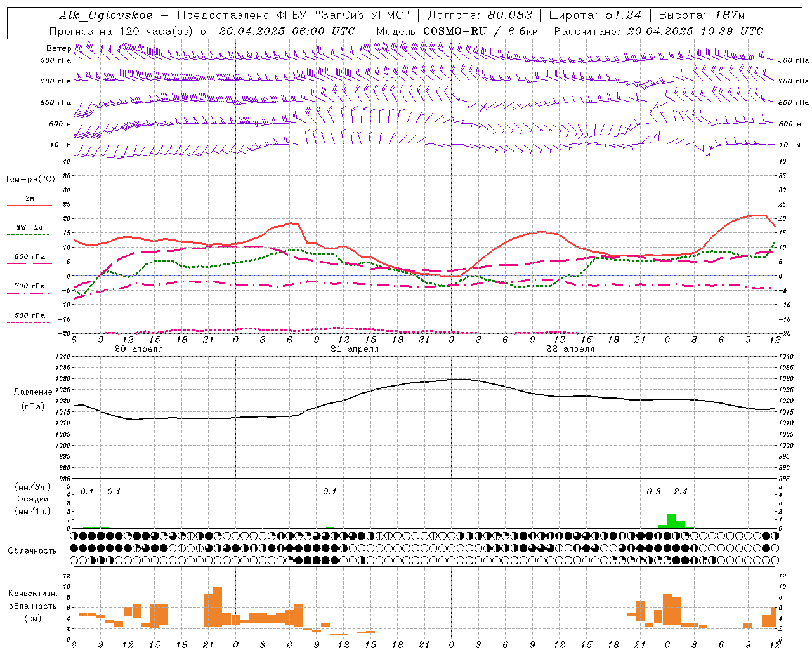Click the '(мм/1ч.)' precipitation unit label
This screenshot has width=812, height=650.
33,510
